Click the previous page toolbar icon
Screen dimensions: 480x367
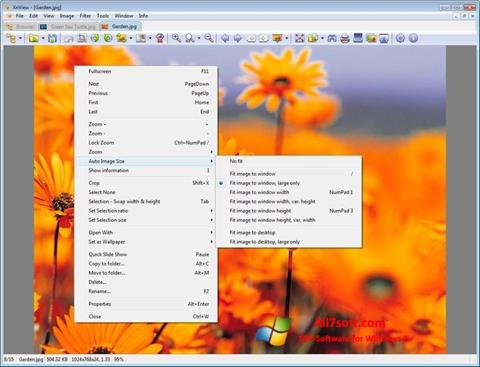tap(251, 38)
